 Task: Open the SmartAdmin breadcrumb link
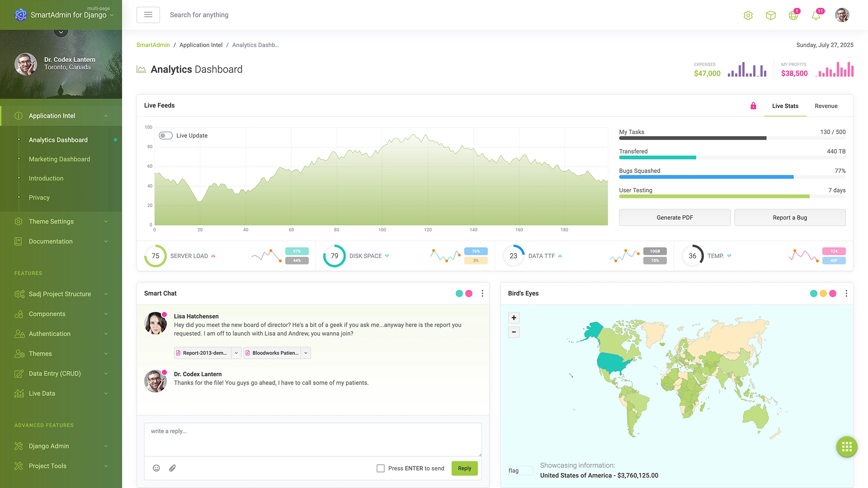pos(153,45)
